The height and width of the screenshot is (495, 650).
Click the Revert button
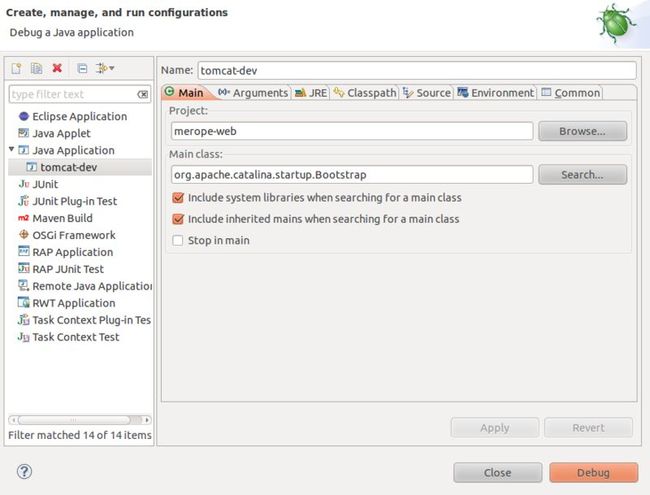[589, 427]
